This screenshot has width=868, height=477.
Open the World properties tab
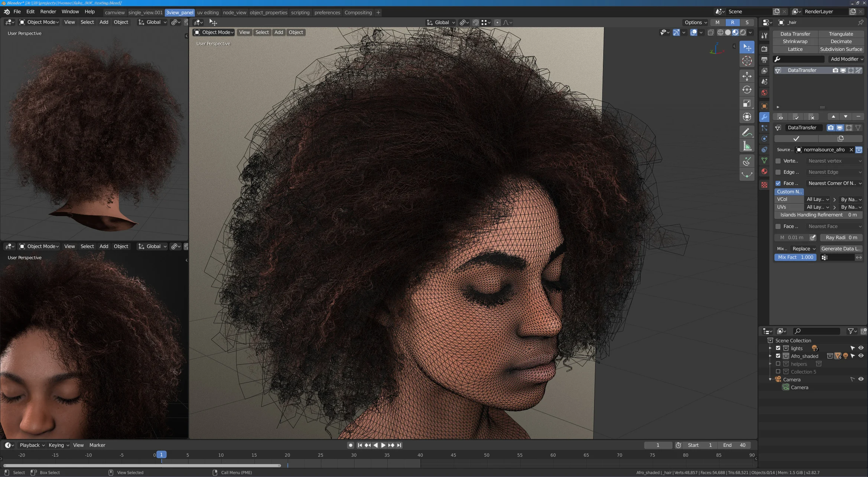[x=764, y=93]
